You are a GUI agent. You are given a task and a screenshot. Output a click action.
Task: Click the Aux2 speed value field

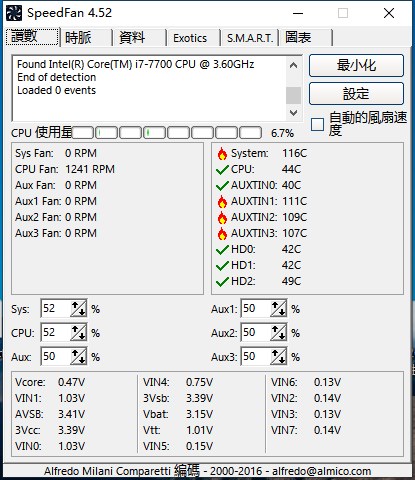click(x=256, y=333)
